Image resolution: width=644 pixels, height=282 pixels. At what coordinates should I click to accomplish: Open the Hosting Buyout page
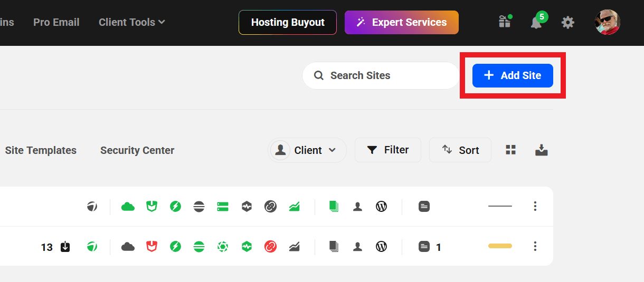coord(288,22)
